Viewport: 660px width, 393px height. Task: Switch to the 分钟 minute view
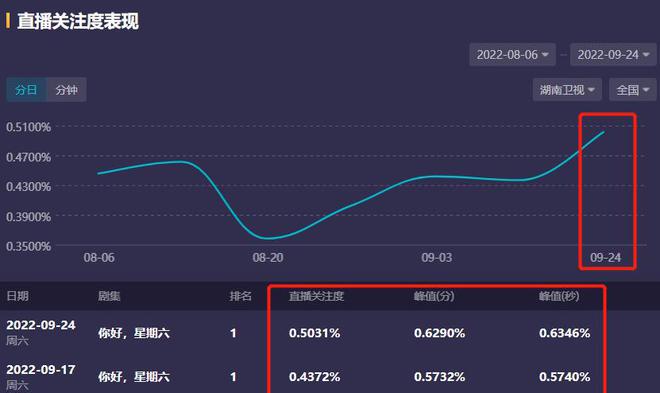click(67, 90)
